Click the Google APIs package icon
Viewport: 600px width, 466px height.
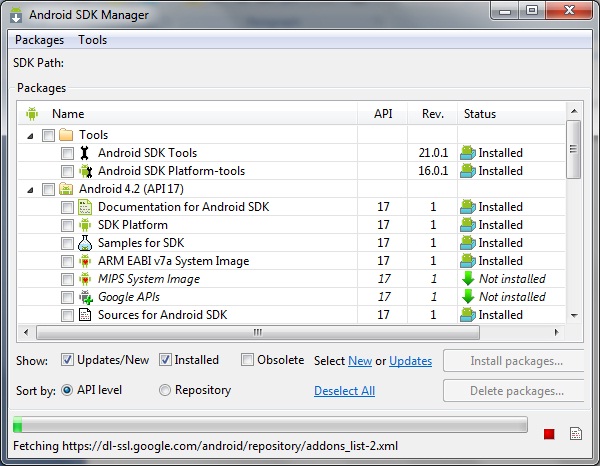click(x=85, y=297)
